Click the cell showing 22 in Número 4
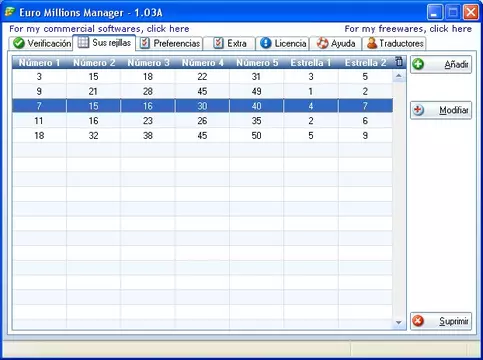483x360 pixels. tap(202, 77)
